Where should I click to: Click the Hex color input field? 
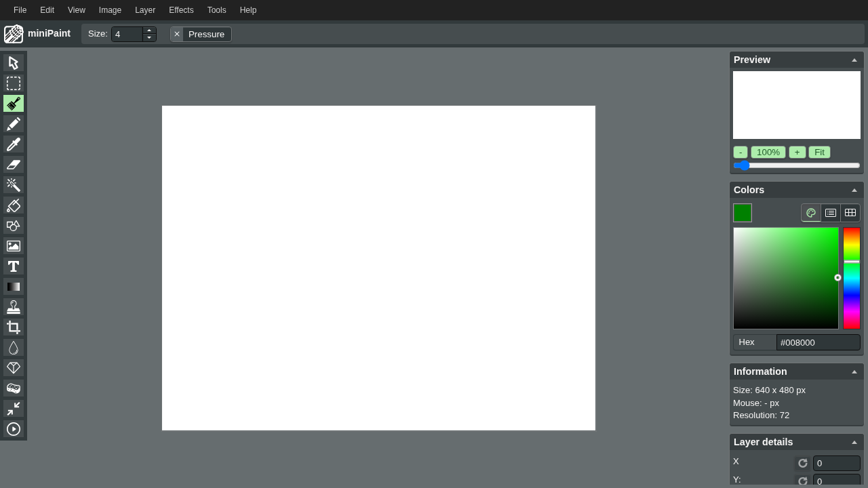click(818, 342)
